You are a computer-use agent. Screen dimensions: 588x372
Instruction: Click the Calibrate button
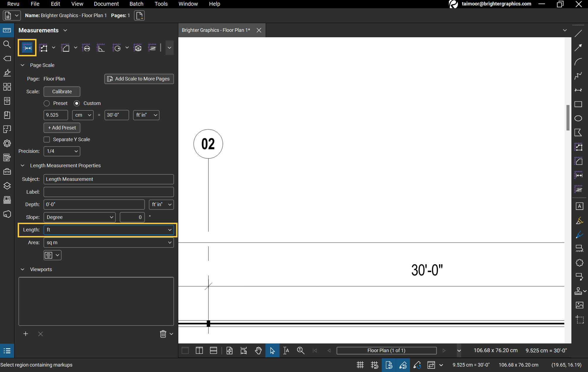click(x=61, y=92)
